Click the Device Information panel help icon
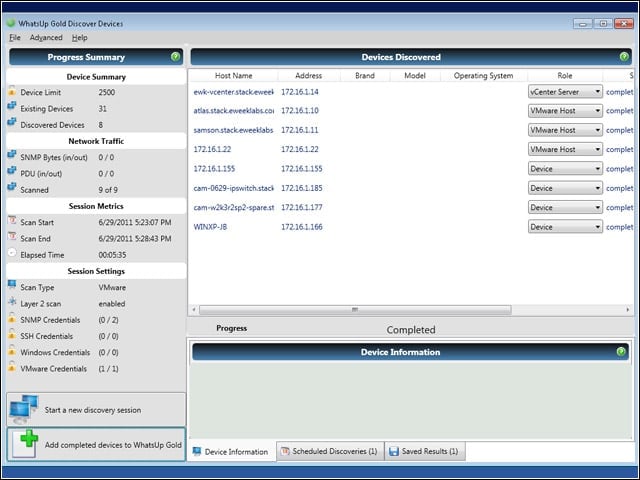 [x=621, y=351]
